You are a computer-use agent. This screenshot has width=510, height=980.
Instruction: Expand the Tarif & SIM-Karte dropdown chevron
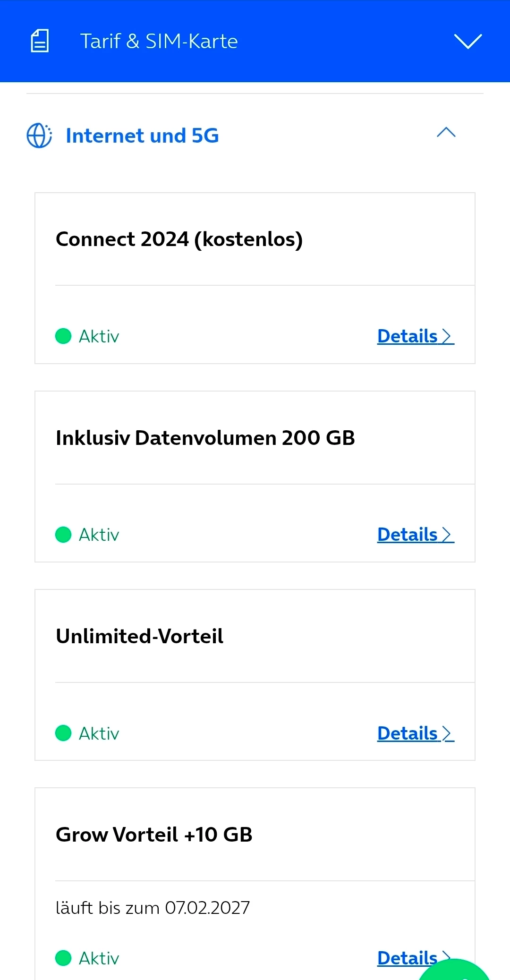(x=467, y=41)
